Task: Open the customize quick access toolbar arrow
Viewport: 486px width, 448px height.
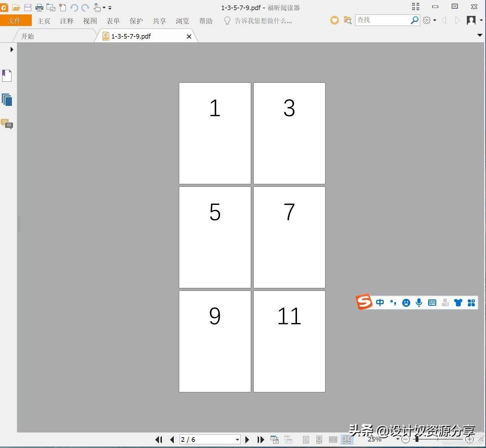Action: coord(110,8)
